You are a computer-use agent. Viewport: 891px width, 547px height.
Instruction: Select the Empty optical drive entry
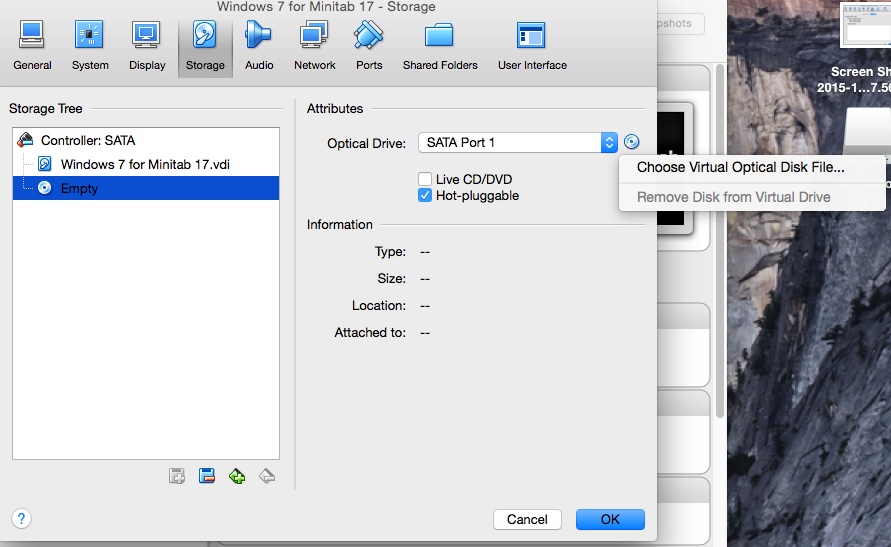pyautogui.click(x=79, y=188)
